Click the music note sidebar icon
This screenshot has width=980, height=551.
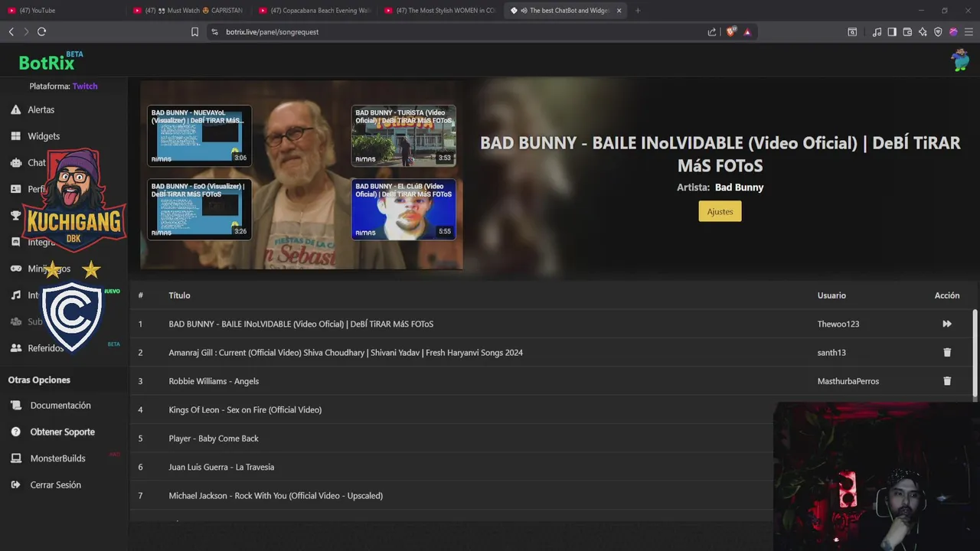(x=15, y=295)
